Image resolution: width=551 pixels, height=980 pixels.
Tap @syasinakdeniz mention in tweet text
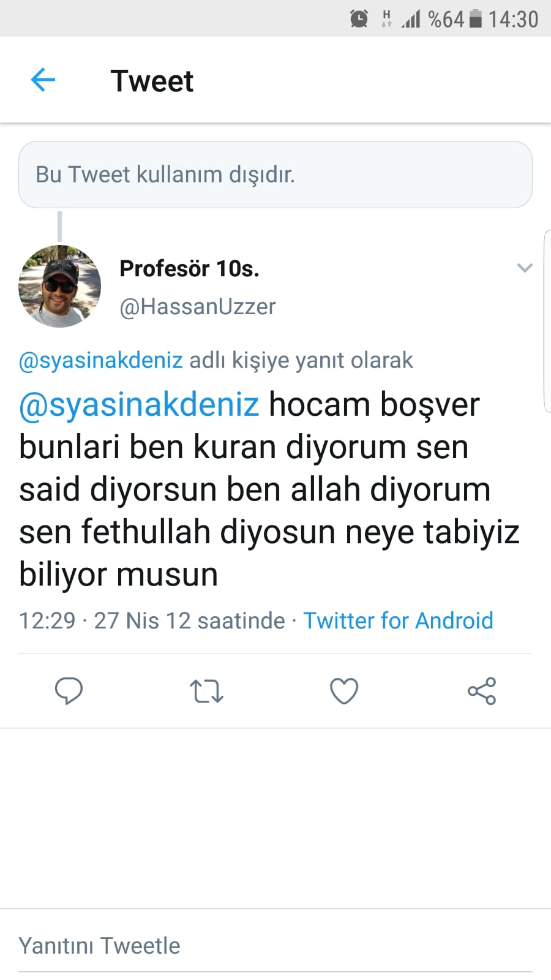[139, 405]
